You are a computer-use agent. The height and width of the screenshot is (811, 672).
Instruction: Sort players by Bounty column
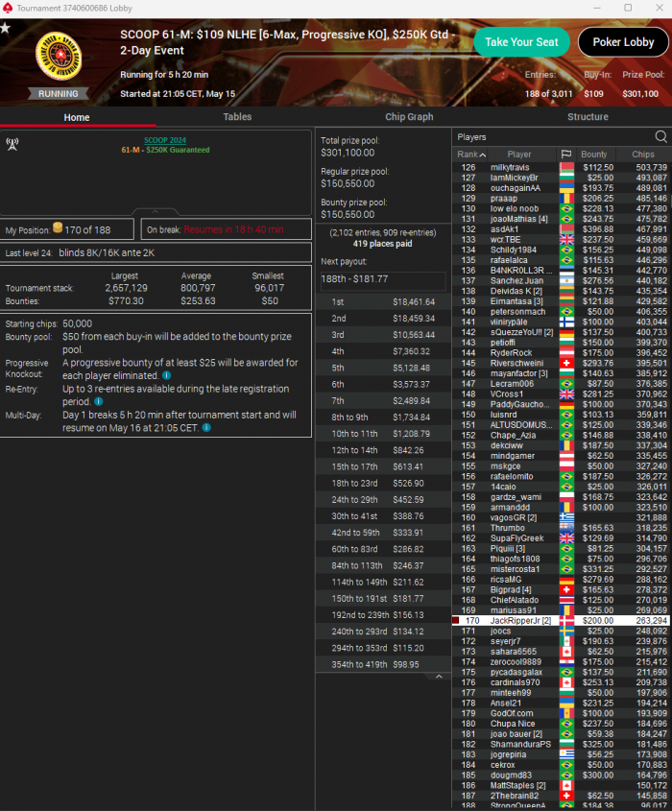tap(594, 155)
